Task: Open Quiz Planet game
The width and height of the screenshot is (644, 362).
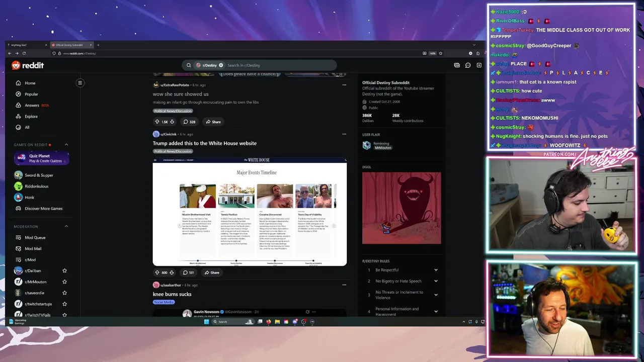Action: click(42, 158)
